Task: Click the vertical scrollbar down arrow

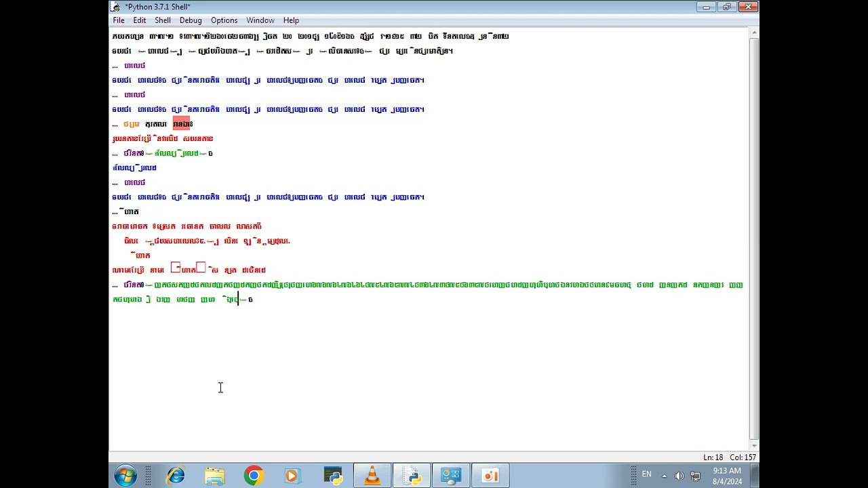Action: tap(754, 446)
